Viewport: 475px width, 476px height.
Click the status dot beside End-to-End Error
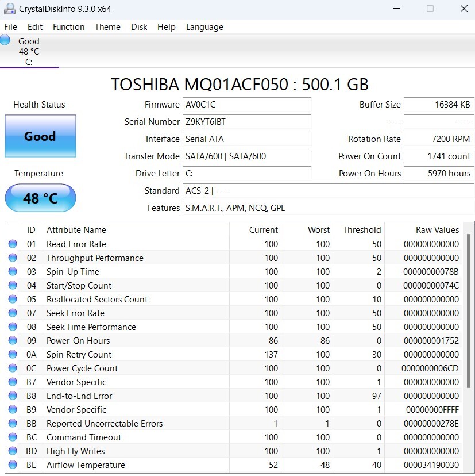[13, 396]
